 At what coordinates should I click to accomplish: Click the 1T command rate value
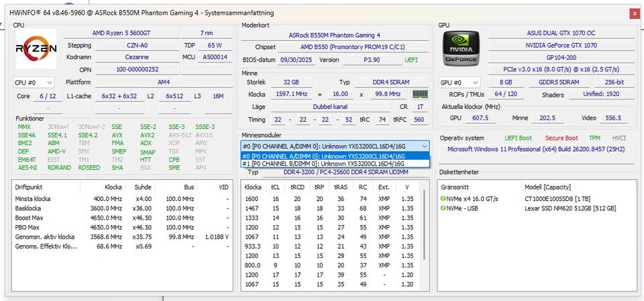420,107
